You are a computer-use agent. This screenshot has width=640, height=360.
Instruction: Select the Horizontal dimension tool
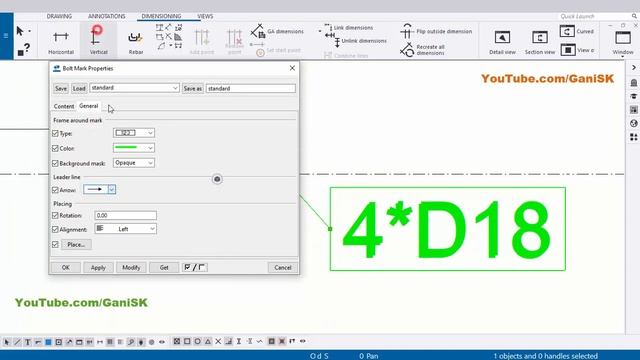[x=61, y=41]
